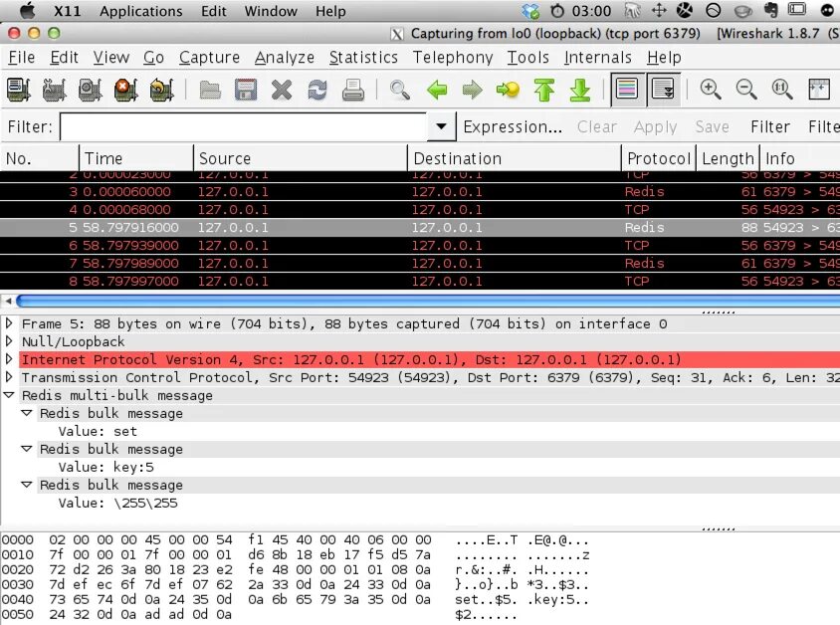This screenshot has width=840, height=625.
Task: Reload the capture file icon
Action: 317,90
